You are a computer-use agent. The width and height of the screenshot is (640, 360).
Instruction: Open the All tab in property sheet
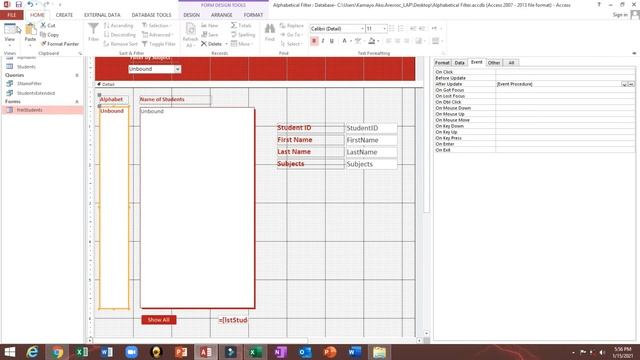point(511,63)
